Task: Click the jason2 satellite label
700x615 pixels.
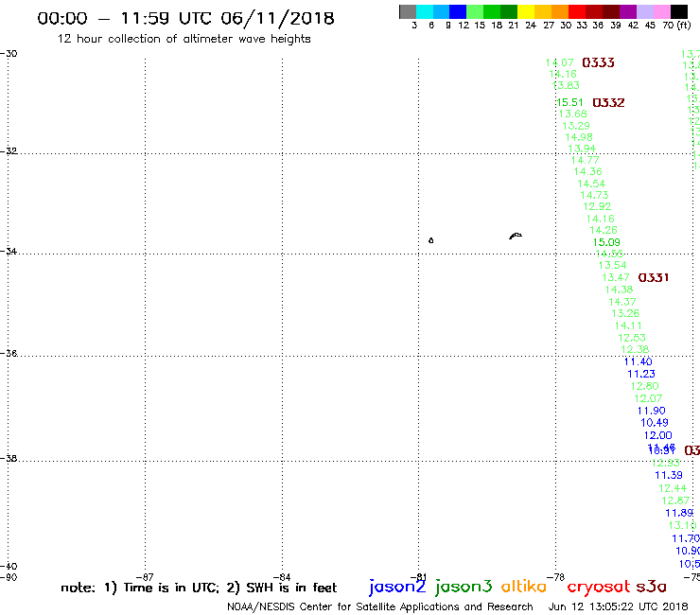Action: coord(397,588)
